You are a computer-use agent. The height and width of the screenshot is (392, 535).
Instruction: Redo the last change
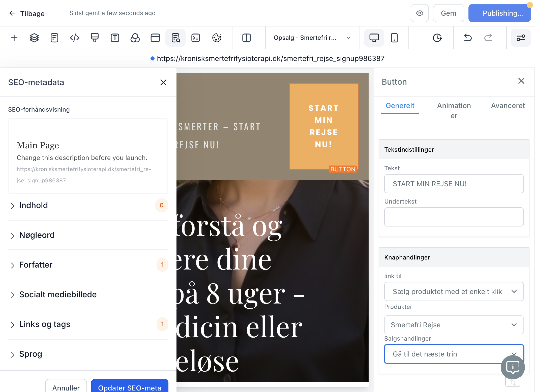tap(488, 38)
